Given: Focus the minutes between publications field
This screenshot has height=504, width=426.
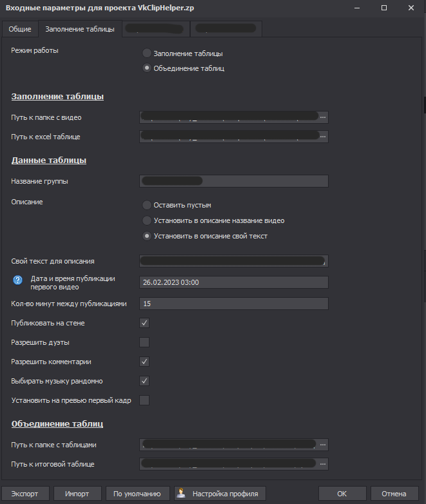Looking at the screenshot, I should point(233,304).
